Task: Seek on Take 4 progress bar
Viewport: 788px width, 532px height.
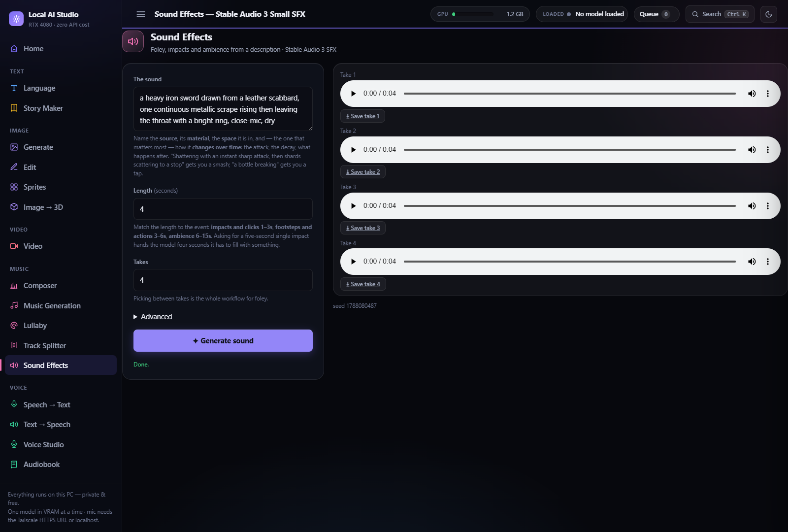Action: coord(570,262)
